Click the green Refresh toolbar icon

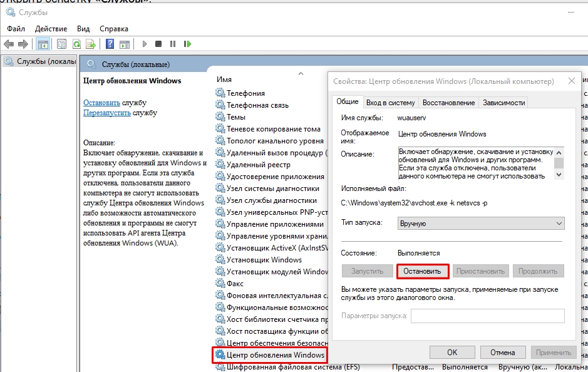tap(76, 44)
